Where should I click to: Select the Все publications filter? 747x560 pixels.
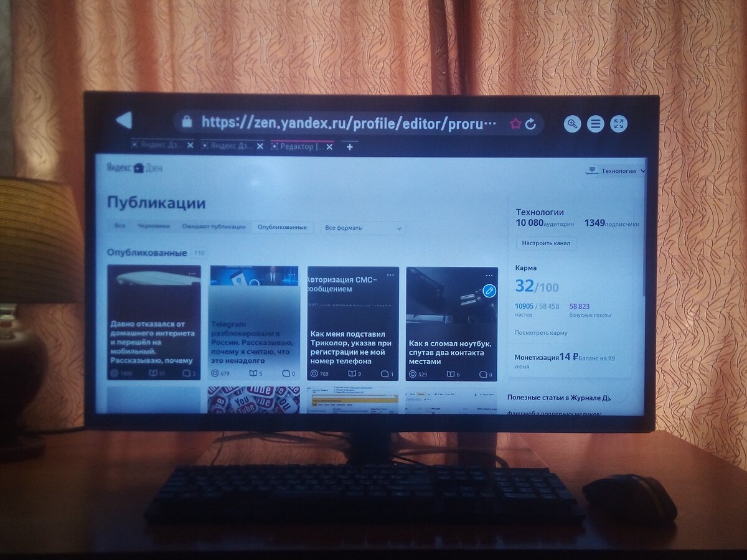tap(119, 227)
